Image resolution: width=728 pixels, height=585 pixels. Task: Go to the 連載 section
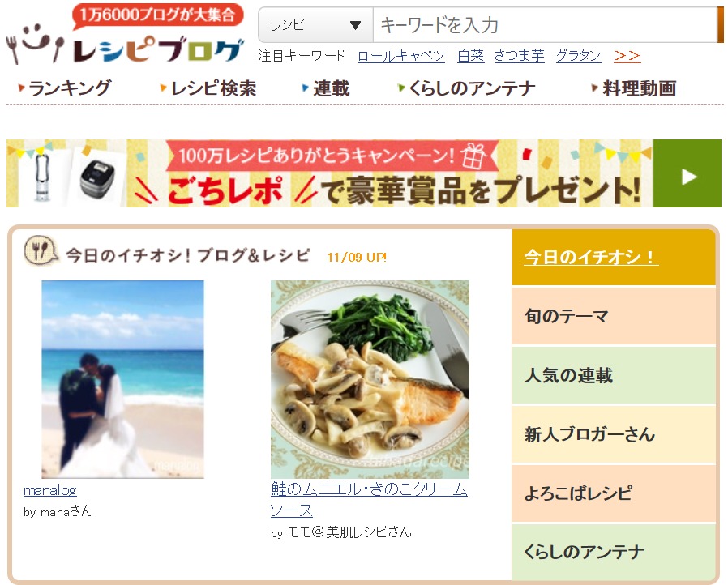point(326,88)
